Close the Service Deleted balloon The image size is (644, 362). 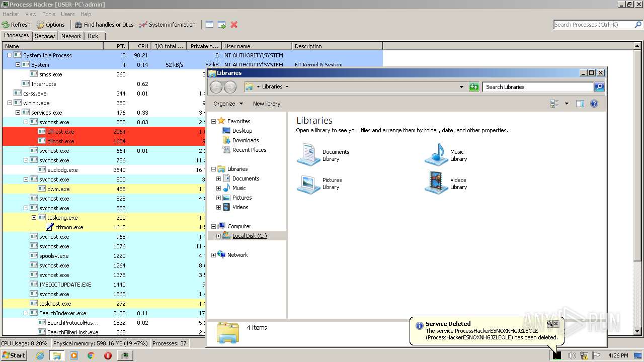pyautogui.click(x=556, y=324)
